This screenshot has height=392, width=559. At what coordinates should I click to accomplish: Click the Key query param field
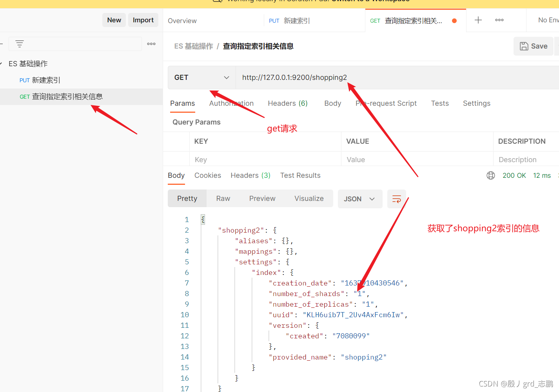point(265,159)
